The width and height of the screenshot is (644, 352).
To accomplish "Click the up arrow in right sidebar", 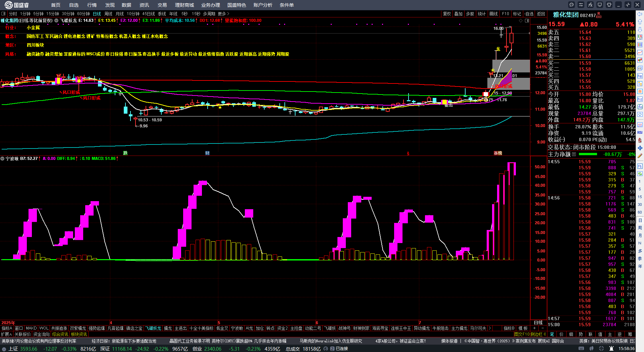I will click(640, 22).
